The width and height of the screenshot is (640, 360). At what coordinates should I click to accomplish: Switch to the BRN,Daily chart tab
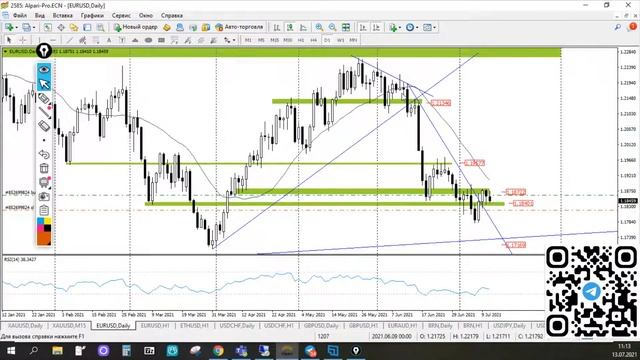coord(440,326)
